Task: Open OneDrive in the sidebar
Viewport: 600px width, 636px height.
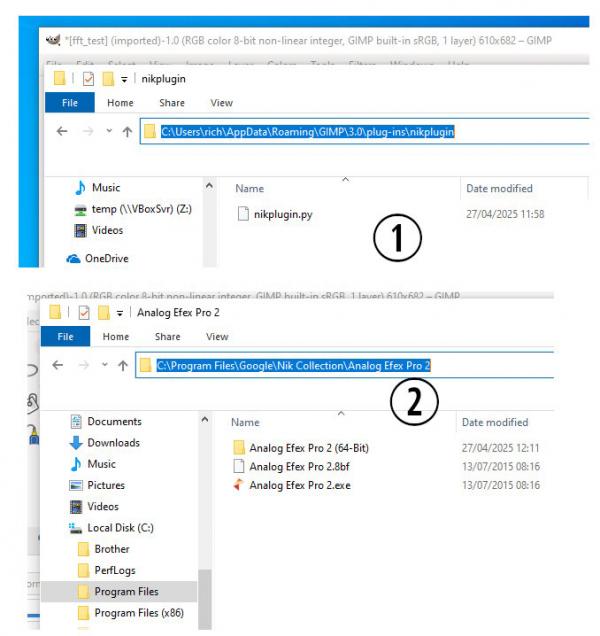Action: pos(107,258)
